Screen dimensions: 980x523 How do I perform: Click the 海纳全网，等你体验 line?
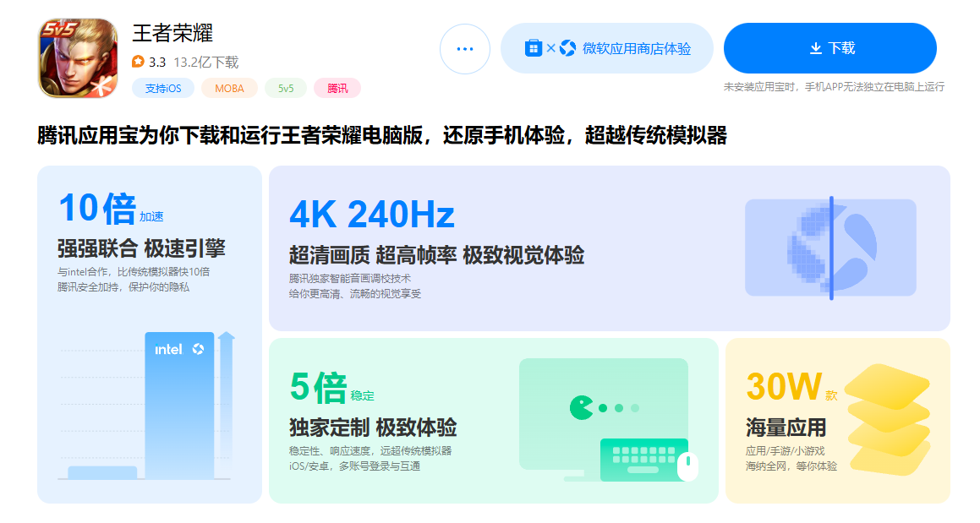point(791,466)
